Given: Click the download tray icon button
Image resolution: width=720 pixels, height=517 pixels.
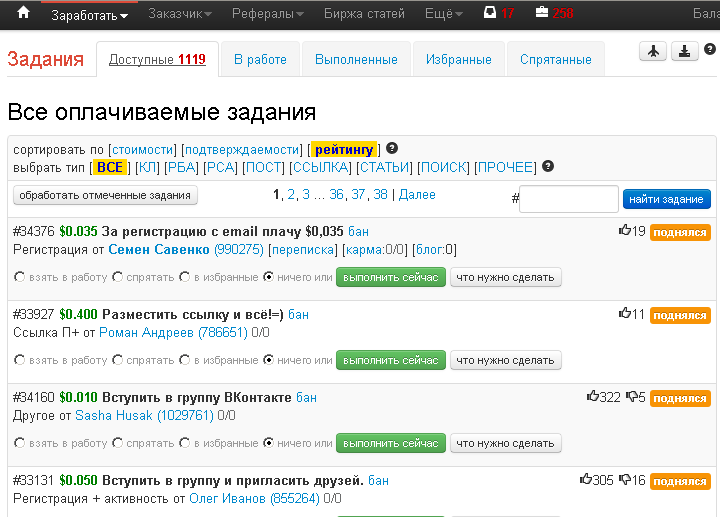Looking at the screenshot, I should point(685,51).
